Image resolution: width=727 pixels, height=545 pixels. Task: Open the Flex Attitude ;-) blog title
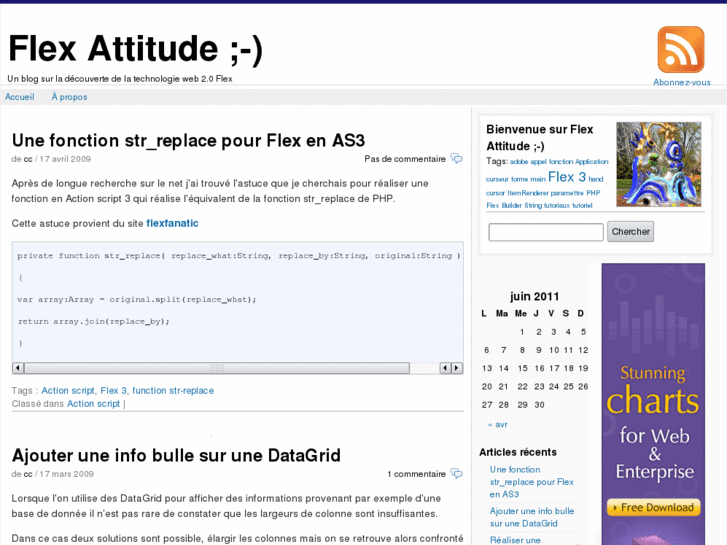(135, 48)
